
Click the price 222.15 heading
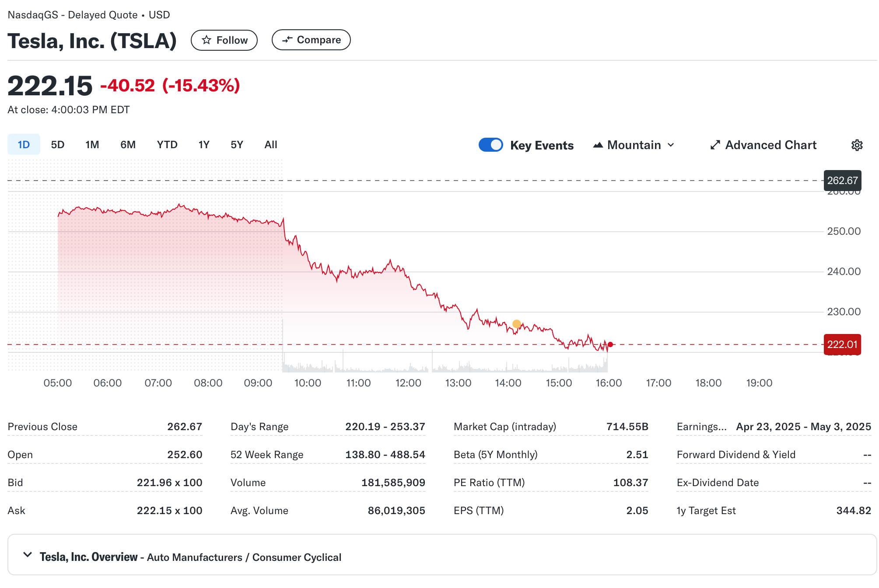tap(50, 86)
